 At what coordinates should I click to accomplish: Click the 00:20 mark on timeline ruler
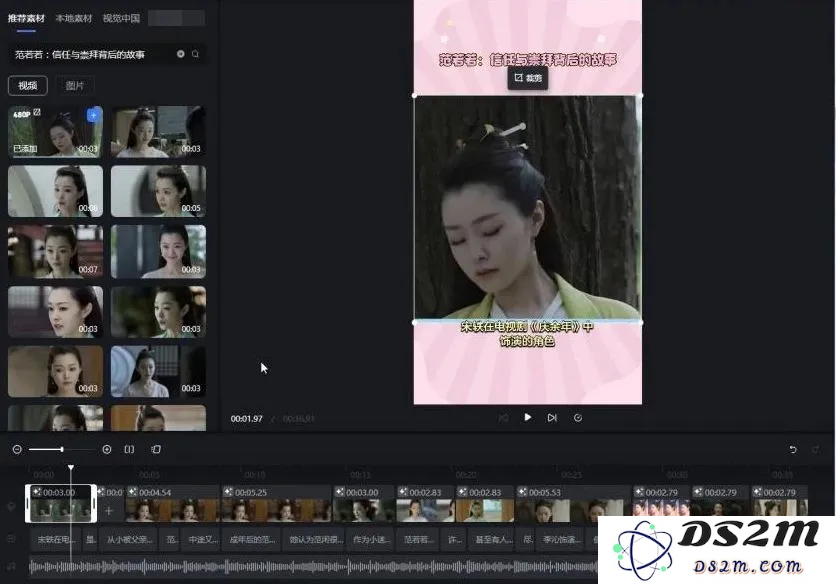click(465, 474)
